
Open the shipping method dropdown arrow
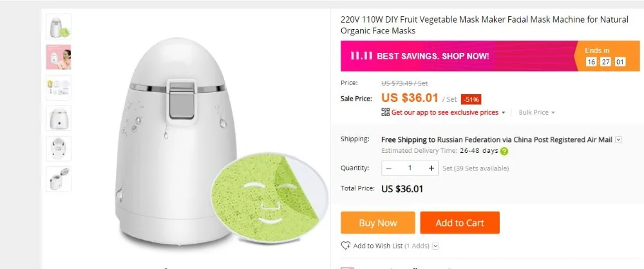tap(618, 140)
